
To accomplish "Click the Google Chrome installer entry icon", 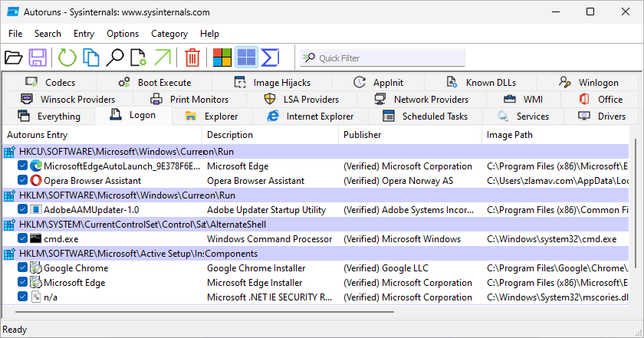I will (36, 267).
